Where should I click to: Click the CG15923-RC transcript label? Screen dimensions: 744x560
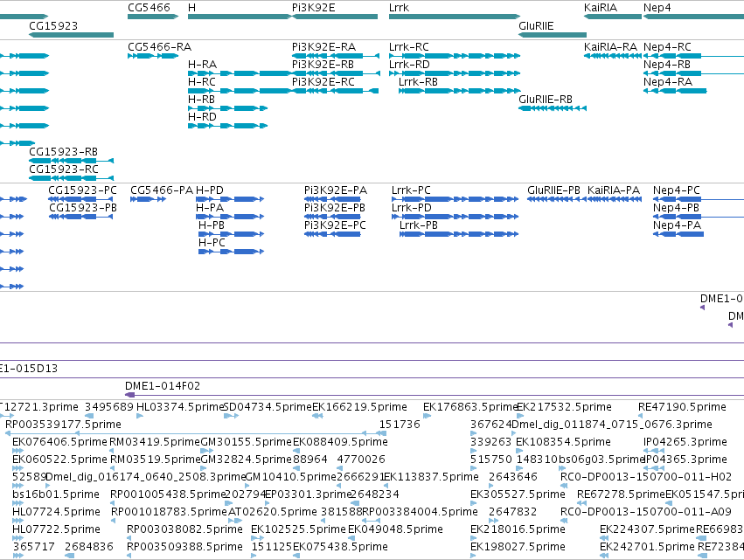(x=64, y=169)
